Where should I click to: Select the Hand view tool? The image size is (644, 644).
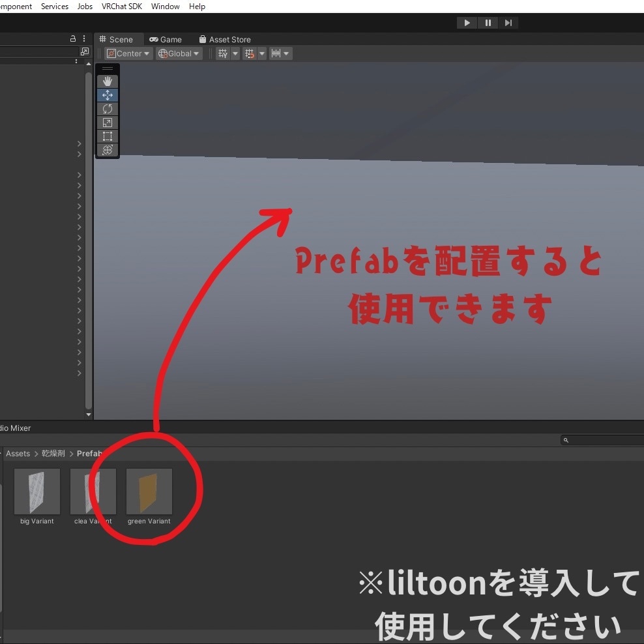click(x=108, y=81)
